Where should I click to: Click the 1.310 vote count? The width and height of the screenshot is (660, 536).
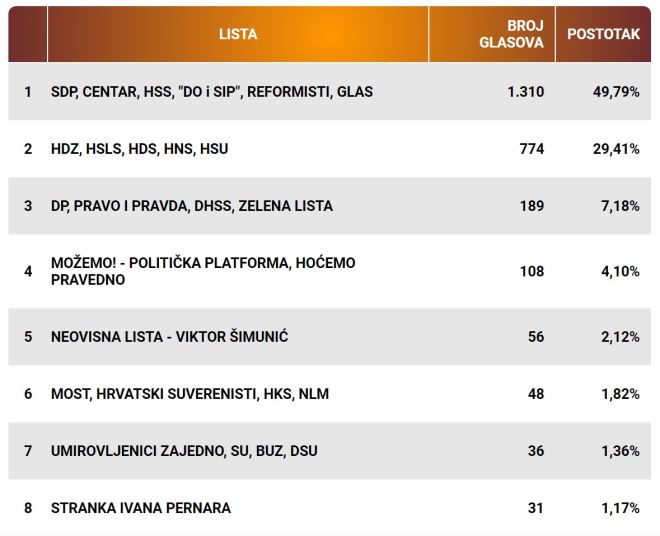pos(525,92)
